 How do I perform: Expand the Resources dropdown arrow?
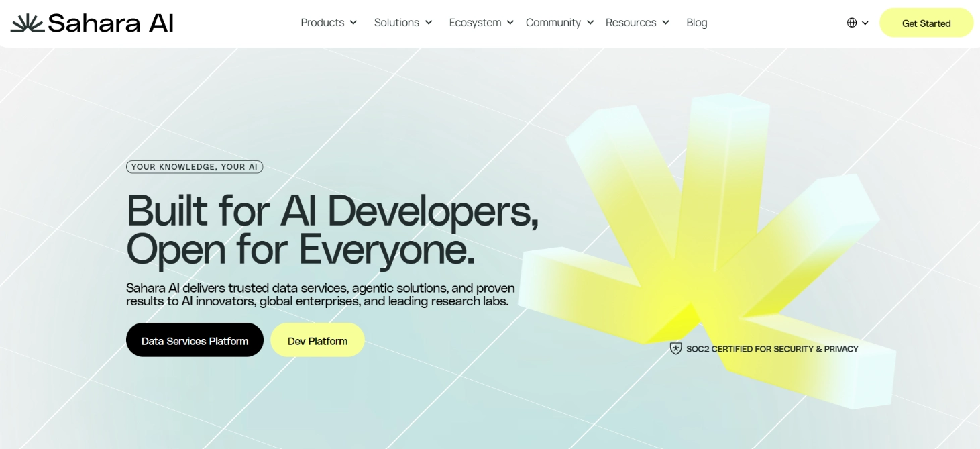point(666,23)
